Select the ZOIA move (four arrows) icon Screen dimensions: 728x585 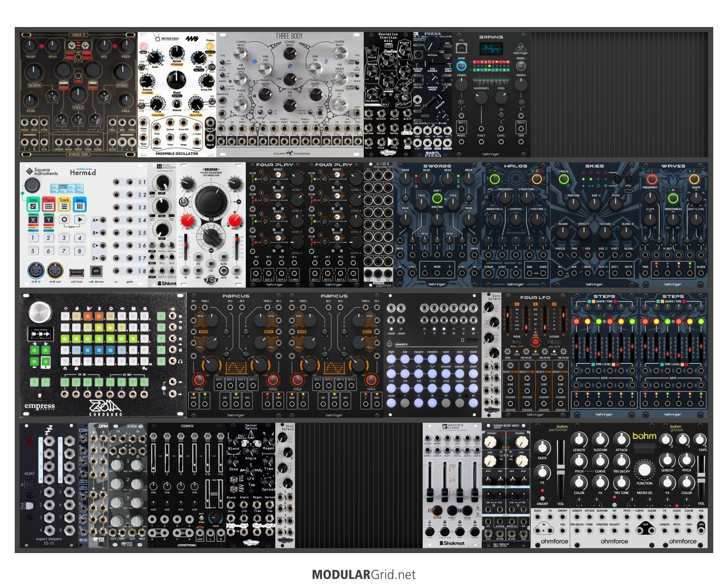[66, 309]
